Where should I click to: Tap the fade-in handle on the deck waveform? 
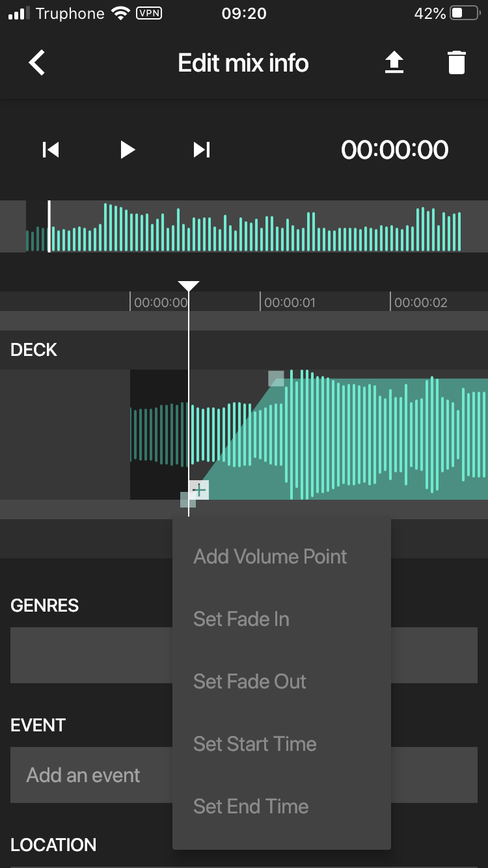[276, 379]
